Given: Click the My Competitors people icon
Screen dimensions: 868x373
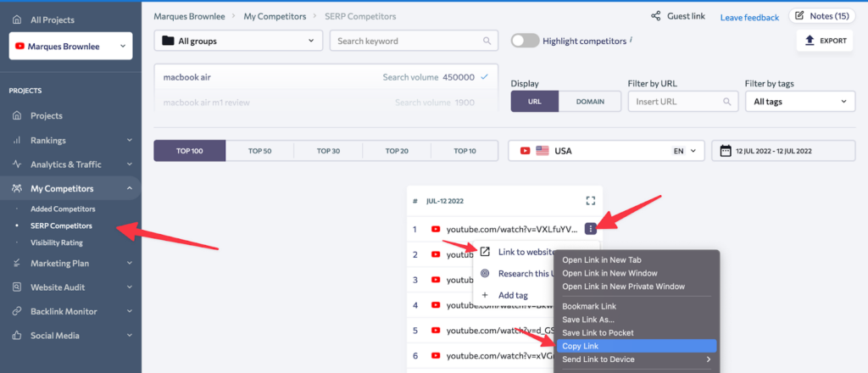Looking at the screenshot, I should [x=17, y=189].
